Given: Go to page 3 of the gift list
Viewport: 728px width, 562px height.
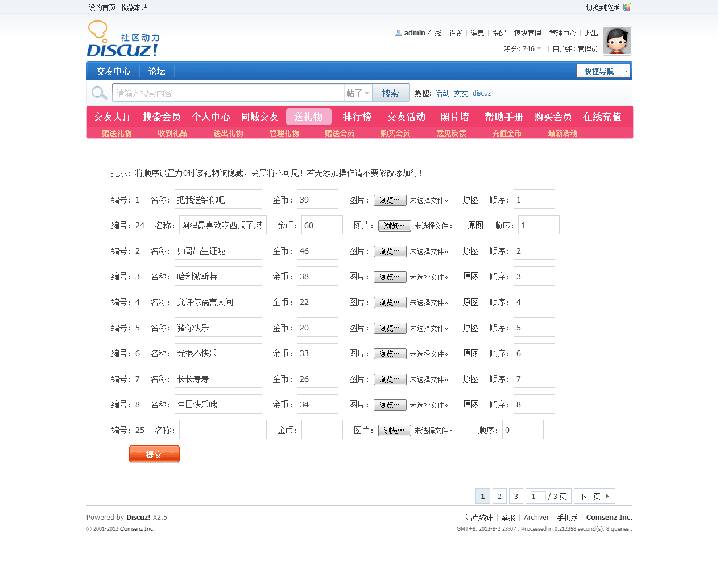Looking at the screenshot, I should click(516, 496).
